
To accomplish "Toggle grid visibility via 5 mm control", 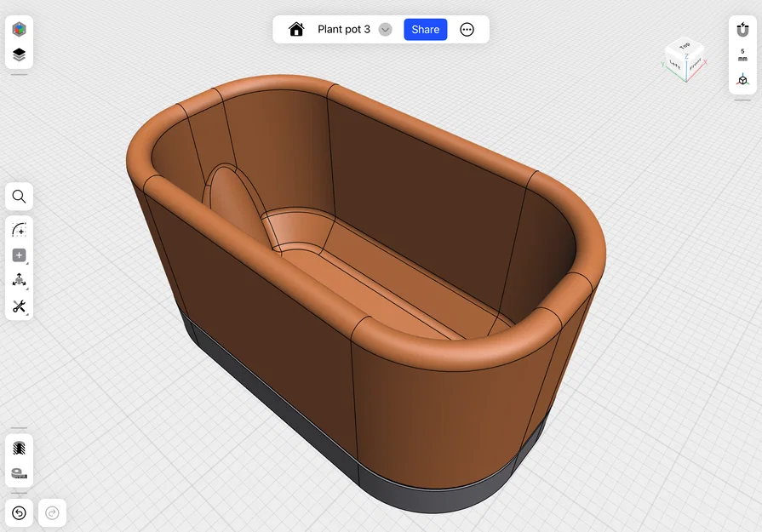I will pyautogui.click(x=742, y=53).
